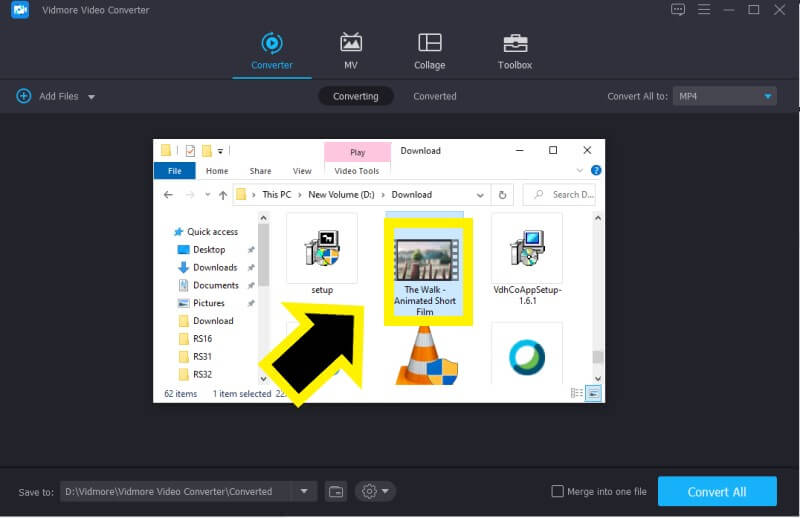The height and width of the screenshot is (518, 800).
Task: Open the Add Files dropdown arrow
Action: [x=91, y=97]
